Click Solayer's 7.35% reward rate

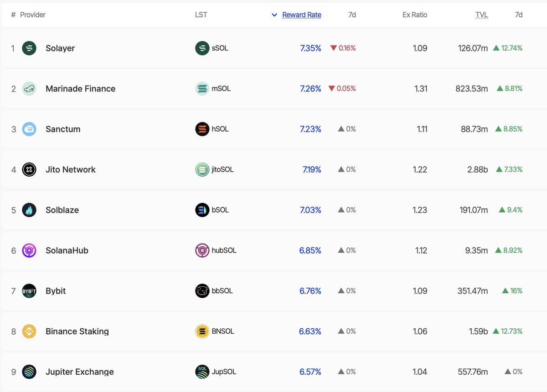pos(311,48)
